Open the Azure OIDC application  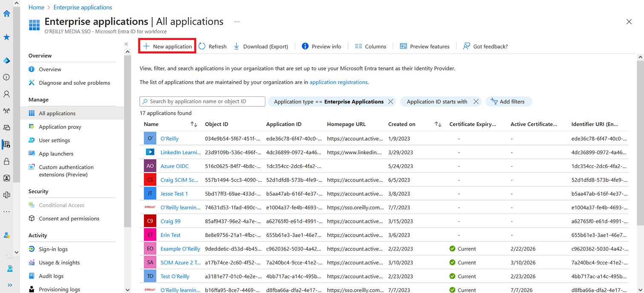(175, 166)
